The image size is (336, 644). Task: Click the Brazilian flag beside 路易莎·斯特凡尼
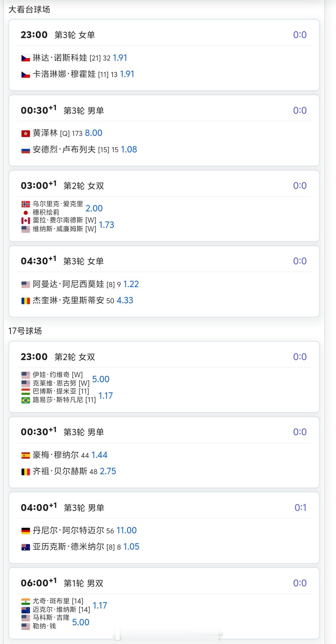pyautogui.click(x=26, y=400)
